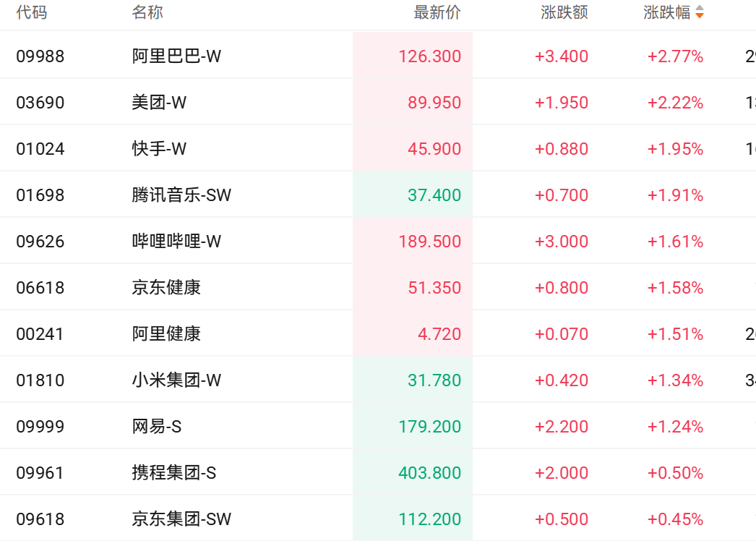Click the 涨跌额 column header
Screen dimensions: 756x541
[564, 13]
